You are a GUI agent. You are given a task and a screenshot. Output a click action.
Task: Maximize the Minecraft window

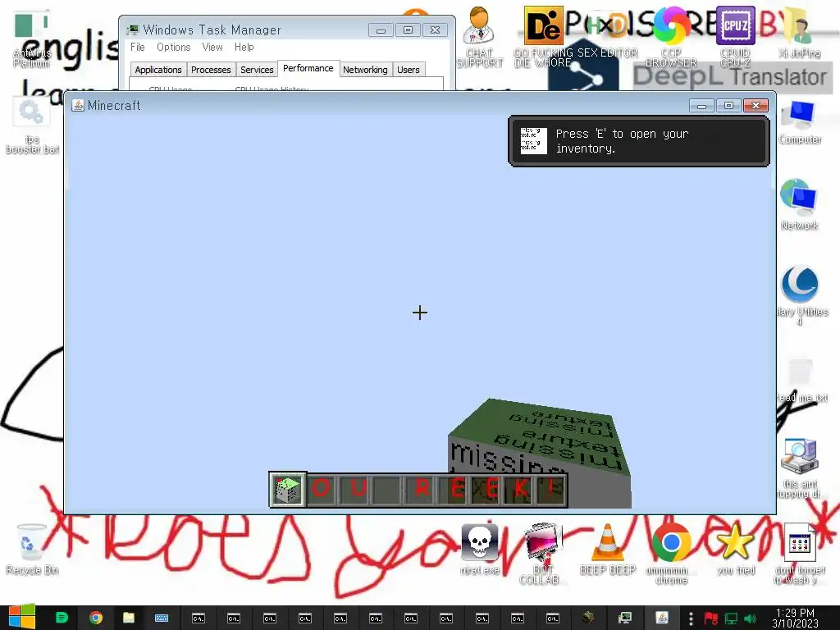728,106
